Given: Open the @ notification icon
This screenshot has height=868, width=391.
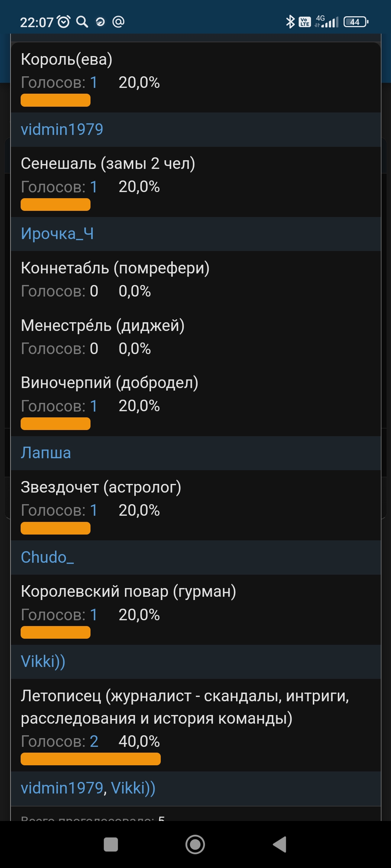Looking at the screenshot, I should click(118, 22).
